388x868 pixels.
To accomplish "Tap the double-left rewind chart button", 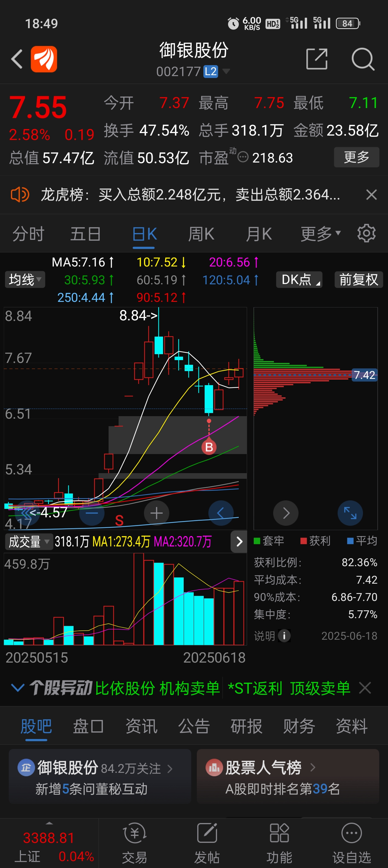I will [x=27, y=513].
